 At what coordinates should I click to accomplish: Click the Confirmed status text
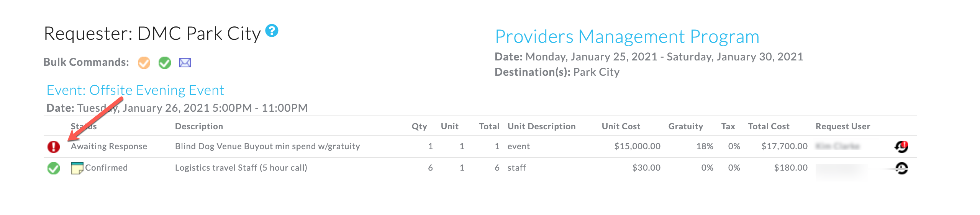click(106, 168)
